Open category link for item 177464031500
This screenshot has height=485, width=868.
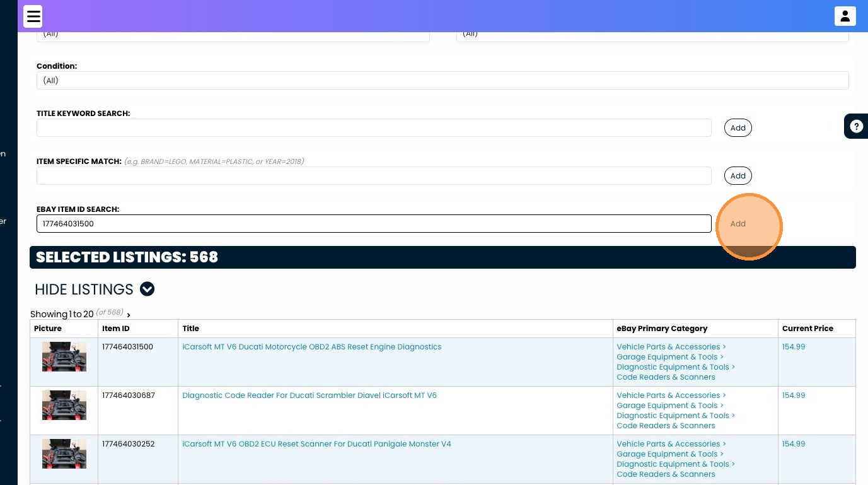(x=676, y=362)
